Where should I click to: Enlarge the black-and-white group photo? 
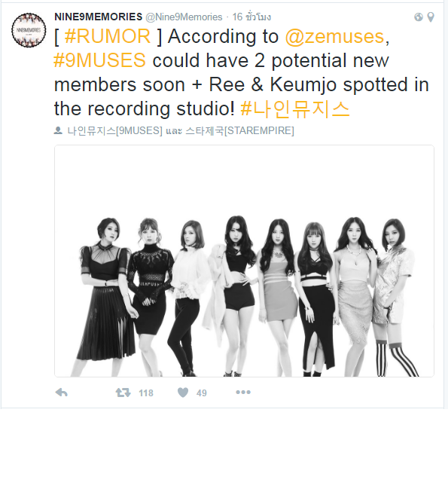pos(244,261)
